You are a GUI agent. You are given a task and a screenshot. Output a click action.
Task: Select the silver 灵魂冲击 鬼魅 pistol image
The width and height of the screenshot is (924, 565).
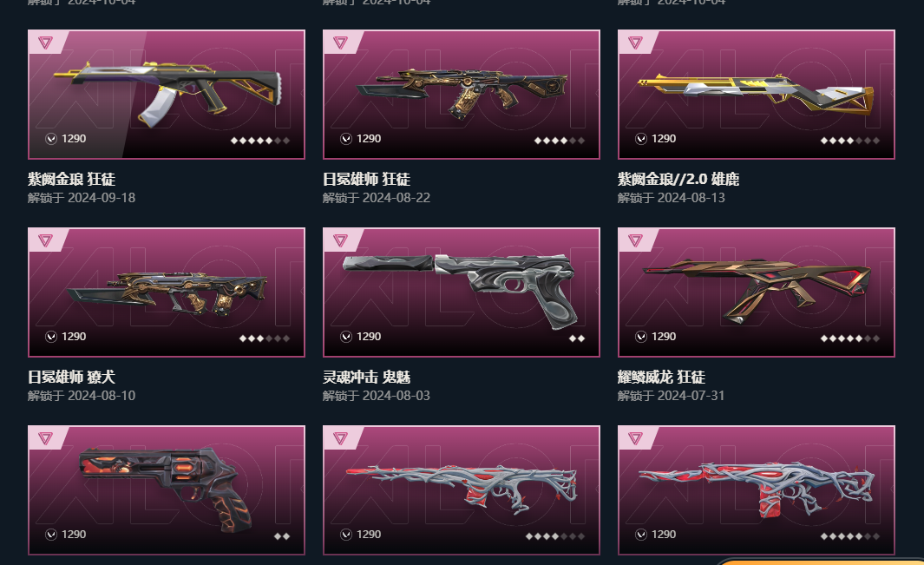pos(461,290)
